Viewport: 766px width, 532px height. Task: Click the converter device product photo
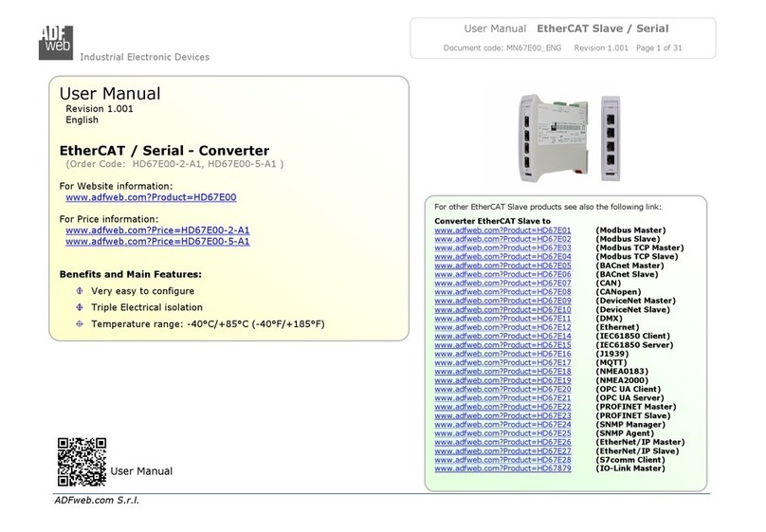point(569,138)
